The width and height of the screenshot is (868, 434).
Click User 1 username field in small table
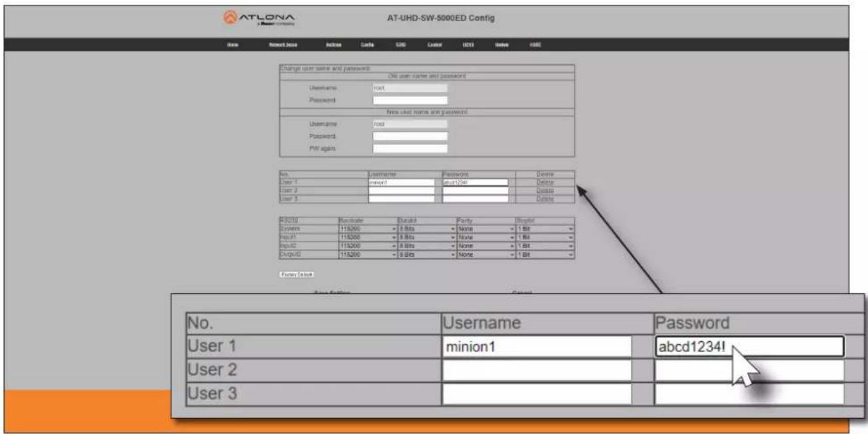[401, 182]
